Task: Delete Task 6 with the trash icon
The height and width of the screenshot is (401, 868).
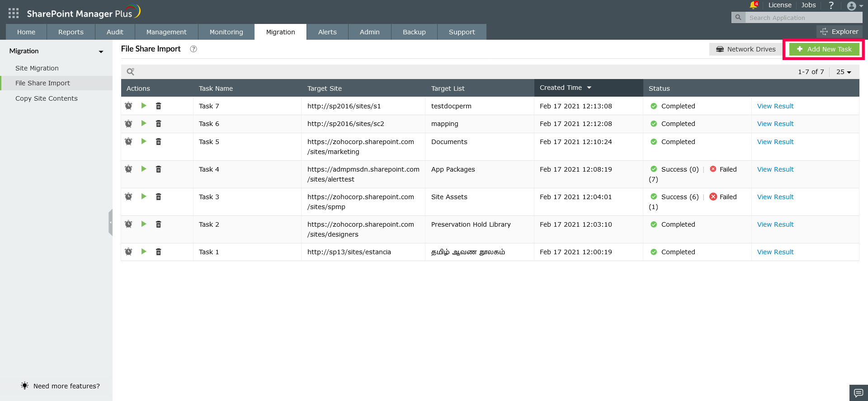Action: click(x=159, y=123)
